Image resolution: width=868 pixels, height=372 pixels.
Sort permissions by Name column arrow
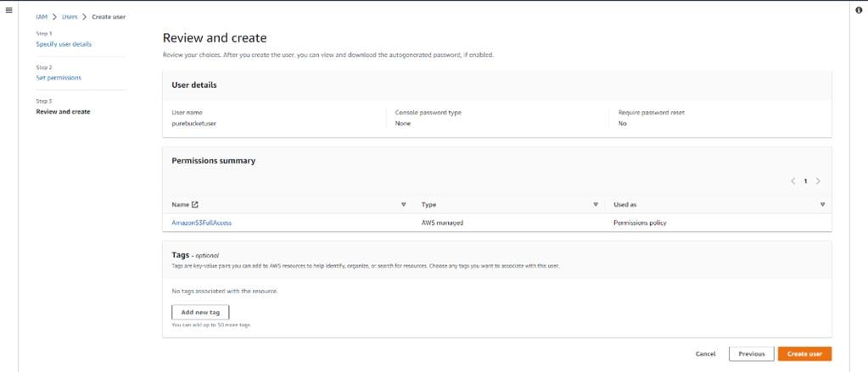pos(403,204)
